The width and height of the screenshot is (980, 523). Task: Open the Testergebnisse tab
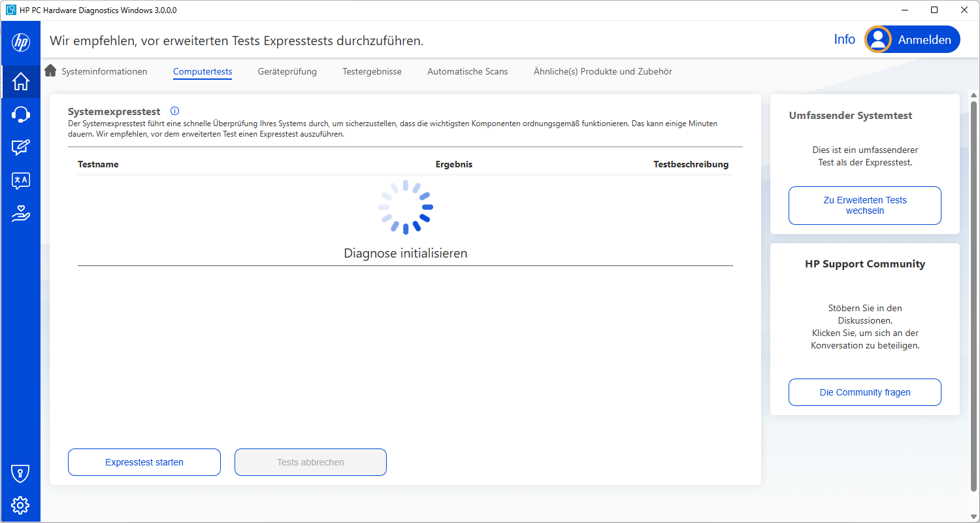(x=372, y=71)
